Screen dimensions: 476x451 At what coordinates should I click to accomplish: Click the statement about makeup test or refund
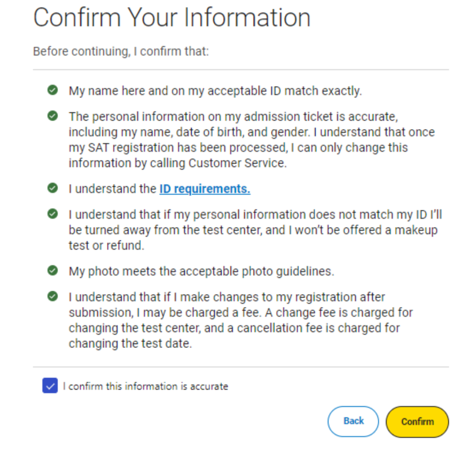point(255,230)
